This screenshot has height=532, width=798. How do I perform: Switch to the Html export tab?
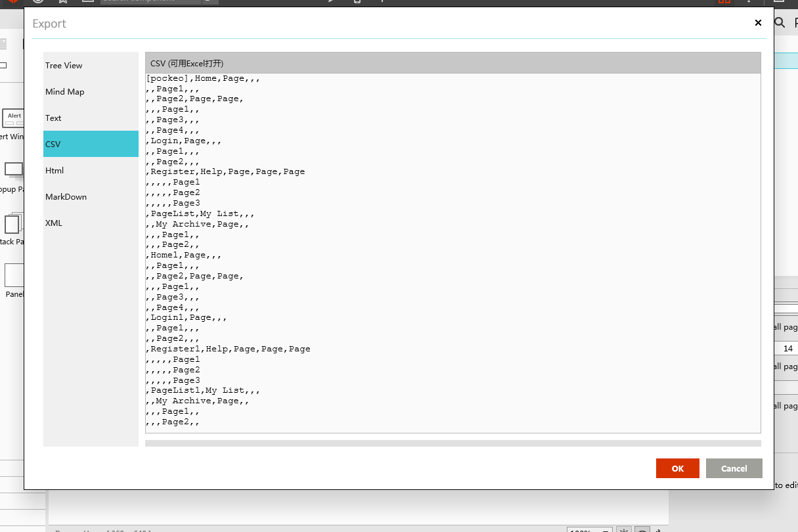click(91, 170)
